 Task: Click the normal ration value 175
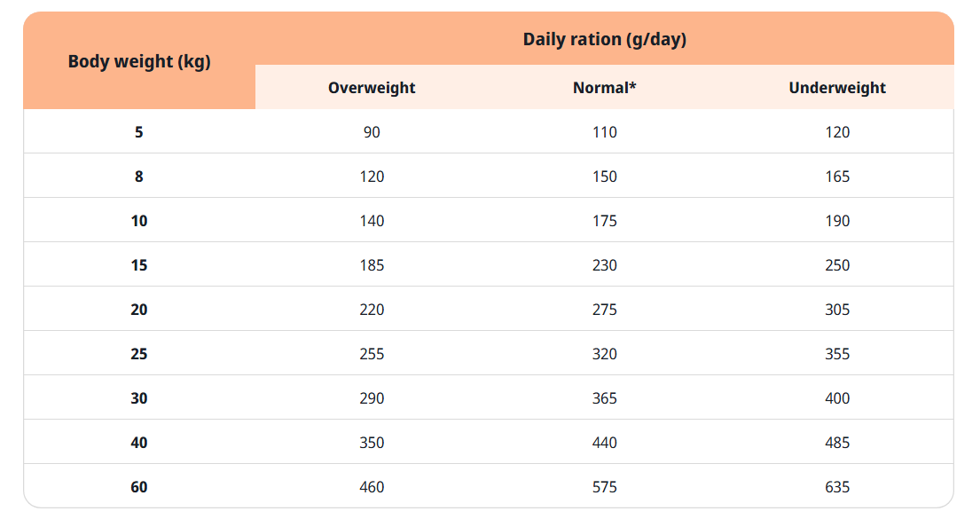click(604, 221)
